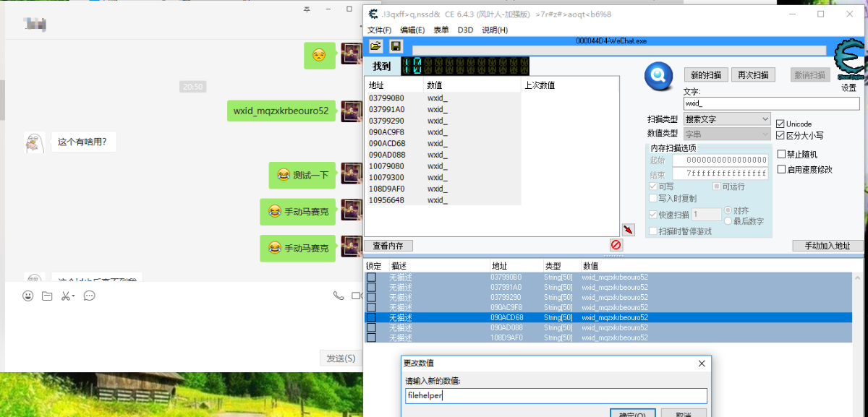Screen dimensions: 868x417
Task: Open the process list icon in Cheat Engine
Action: 375,46
